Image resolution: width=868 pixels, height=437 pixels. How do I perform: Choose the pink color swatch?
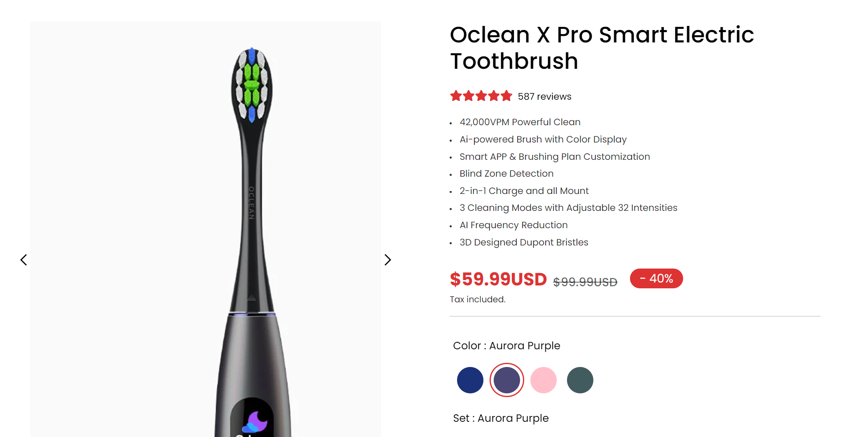[543, 380]
